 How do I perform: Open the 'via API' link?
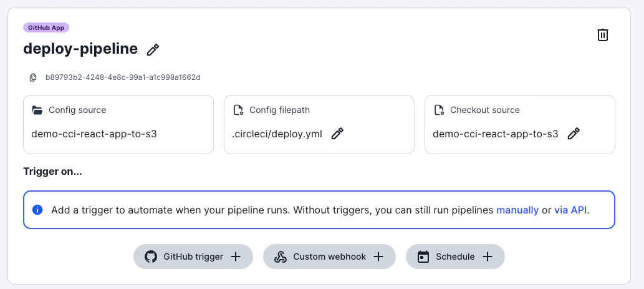click(x=570, y=210)
